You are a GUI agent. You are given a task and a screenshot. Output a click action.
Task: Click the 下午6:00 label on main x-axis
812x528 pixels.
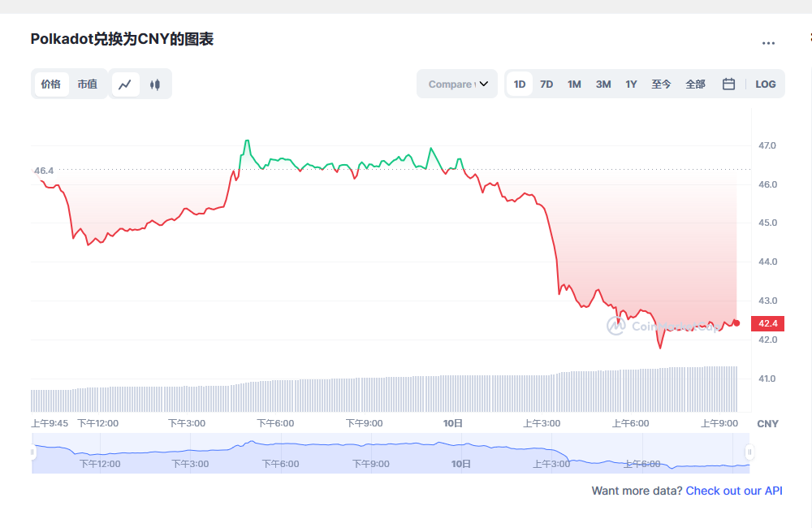(x=275, y=423)
